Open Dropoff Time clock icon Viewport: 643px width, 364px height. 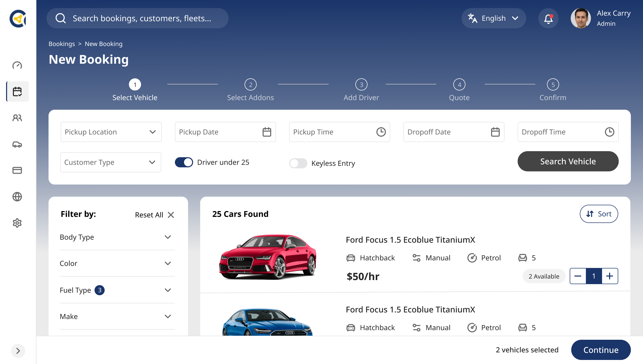click(x=610, y=132)
